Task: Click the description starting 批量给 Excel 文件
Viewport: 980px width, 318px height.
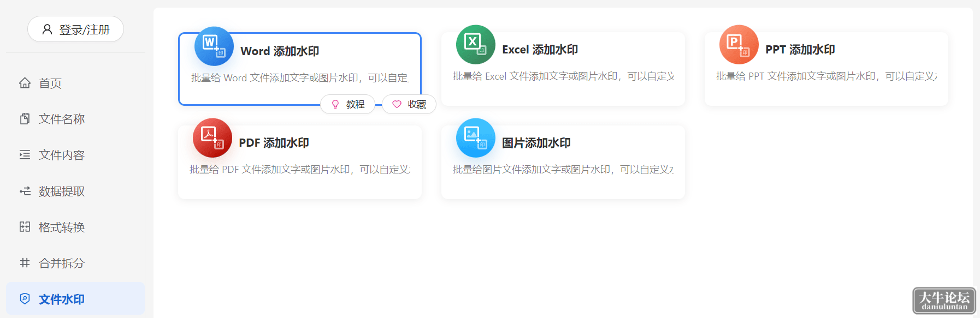Action: tap(563, 76)
